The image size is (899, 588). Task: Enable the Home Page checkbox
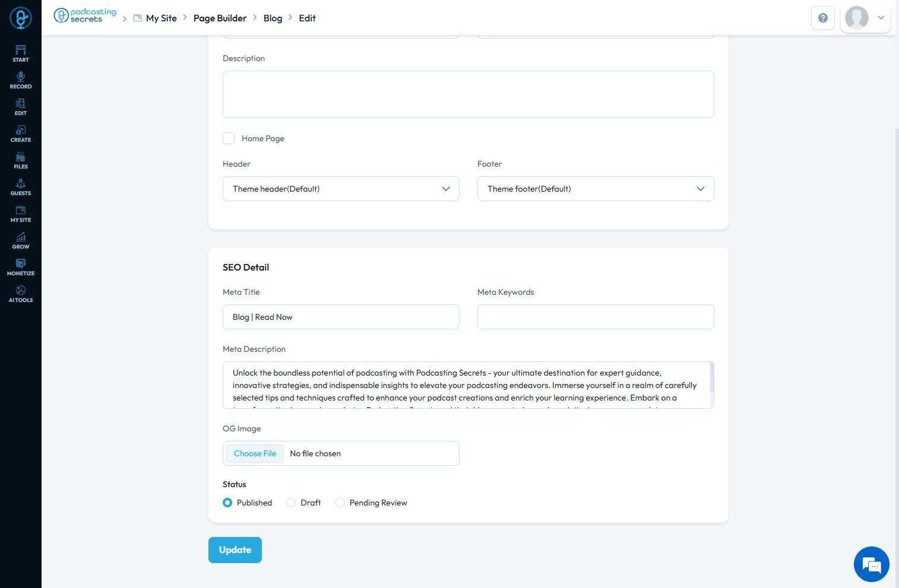click(x=229, y=138)
